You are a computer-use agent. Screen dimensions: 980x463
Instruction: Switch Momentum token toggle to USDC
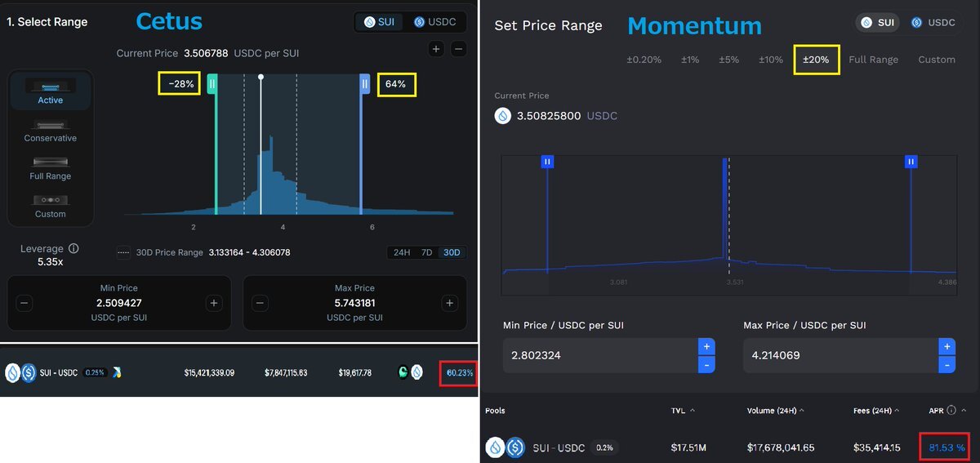[x=933, y=22]
